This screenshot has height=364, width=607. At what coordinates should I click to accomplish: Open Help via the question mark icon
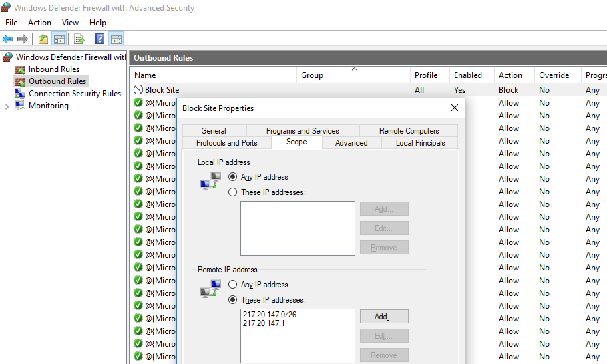[99, 39]
